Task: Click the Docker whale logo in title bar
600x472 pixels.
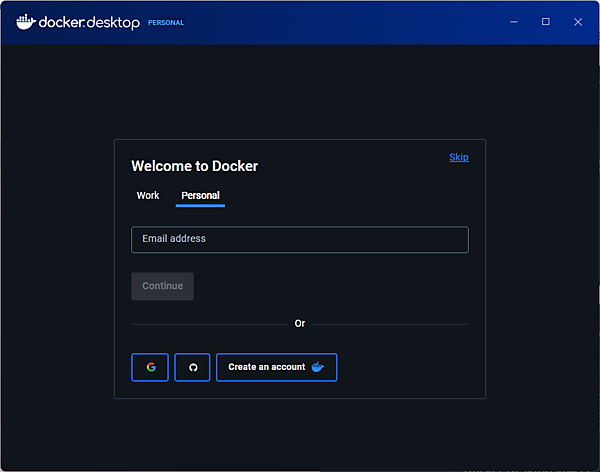Action: [25, 22]
